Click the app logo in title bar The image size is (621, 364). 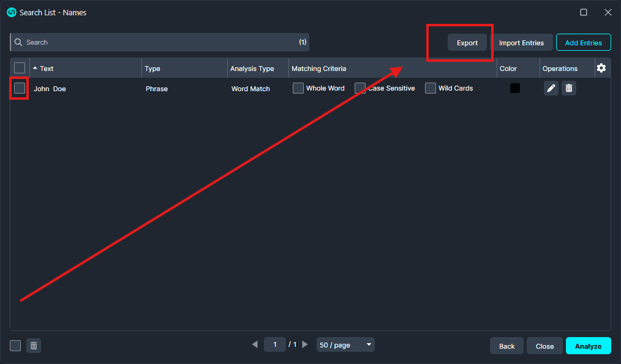pos(11,12)
